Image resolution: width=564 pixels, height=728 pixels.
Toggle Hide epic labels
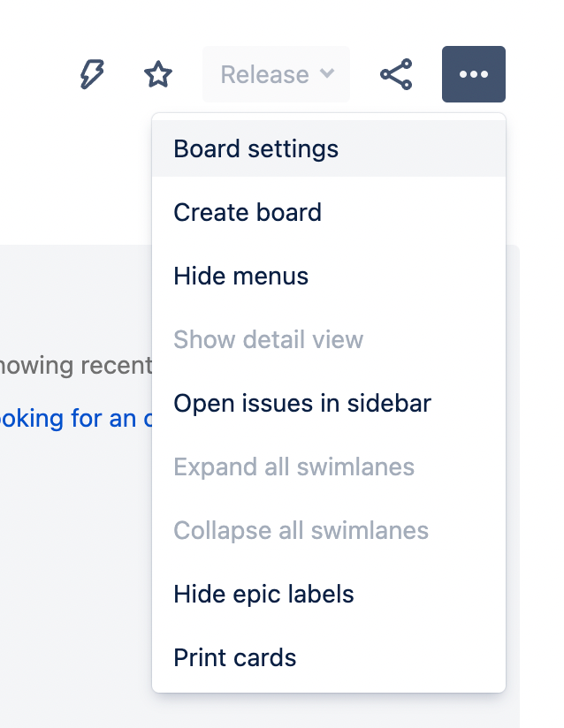click(x=329, y=594)
